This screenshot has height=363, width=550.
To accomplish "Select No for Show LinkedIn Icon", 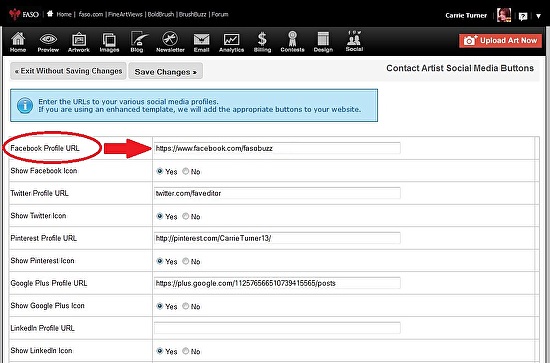I will (x=186, y=351).
